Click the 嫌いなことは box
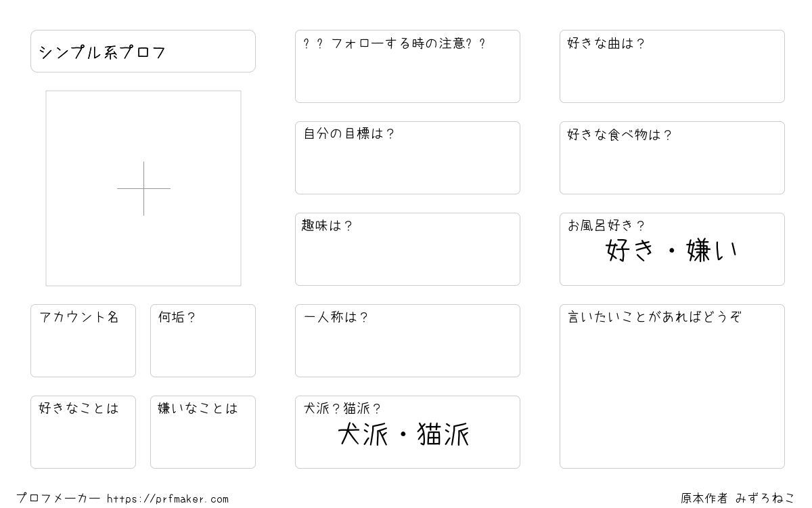812x508 pixels. [203, 432]
